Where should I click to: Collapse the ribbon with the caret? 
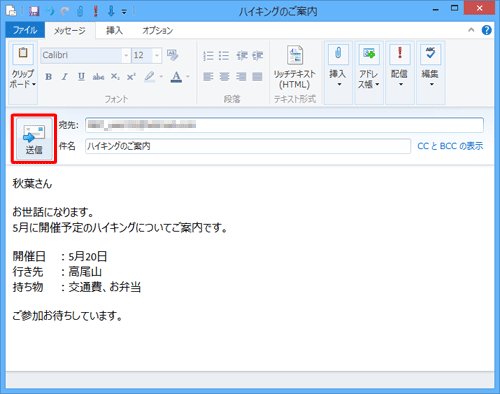click(471, 30)
